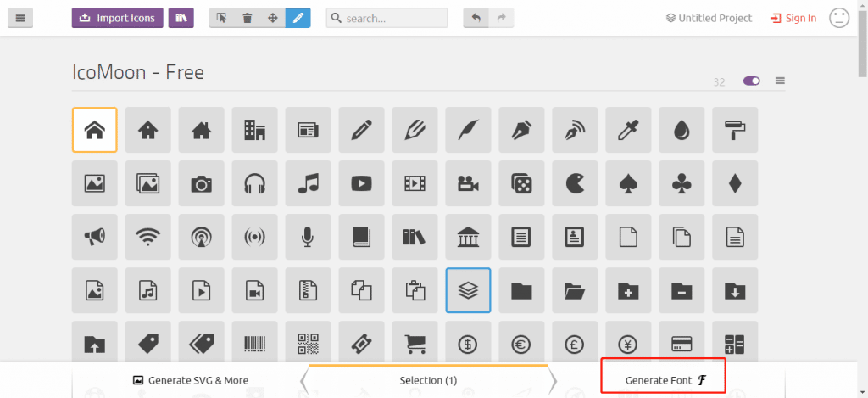The height and width of the screenshot is (398, 868).
Task: Click Import Icons button
Action: point(117,18)
